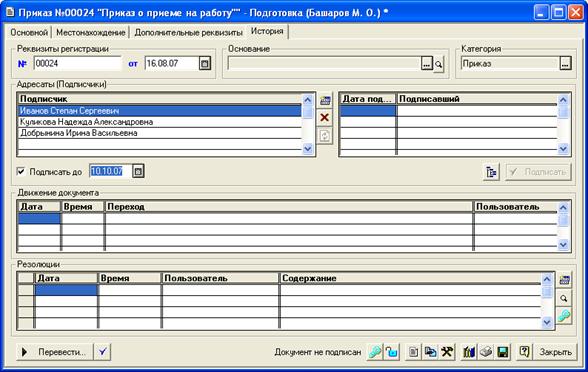Save the document with the floppy disk icon
588x372 pixels.
point(502,352)
